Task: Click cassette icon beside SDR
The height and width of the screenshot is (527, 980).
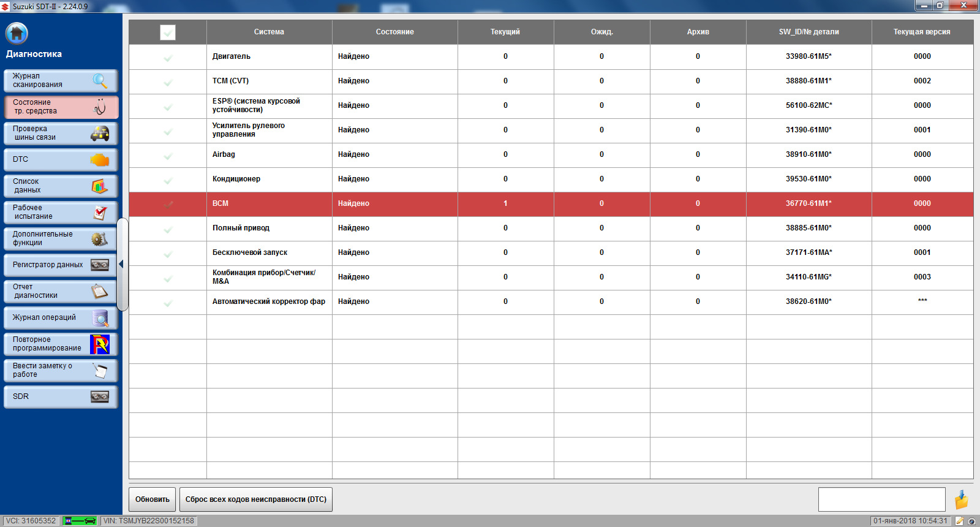Action: click(100, 396)
